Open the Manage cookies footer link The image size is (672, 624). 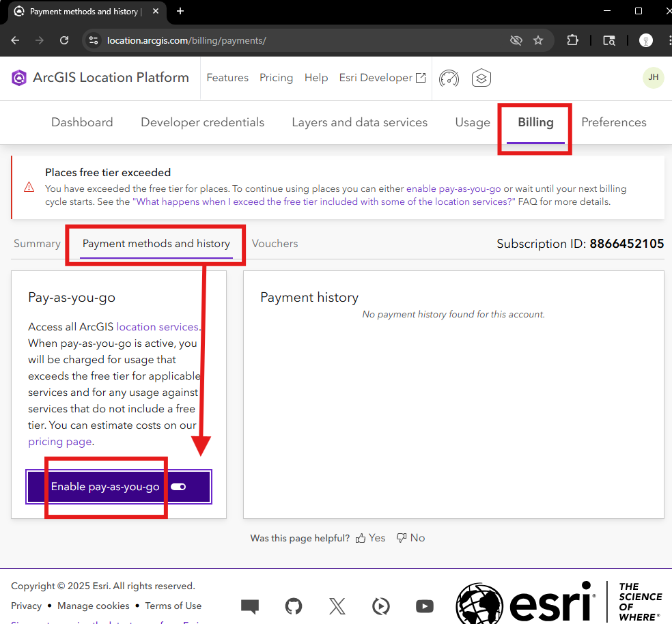(94, 606)
